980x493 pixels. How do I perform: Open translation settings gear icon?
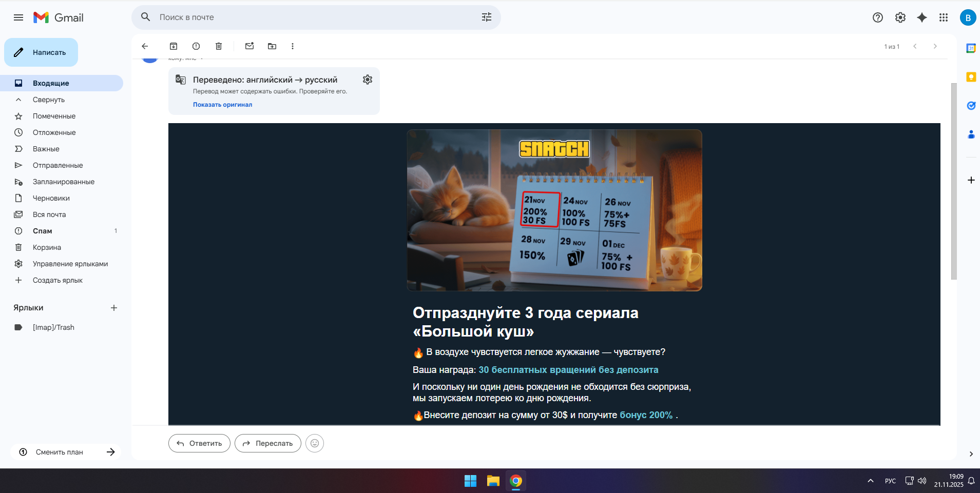coord(368,80)
